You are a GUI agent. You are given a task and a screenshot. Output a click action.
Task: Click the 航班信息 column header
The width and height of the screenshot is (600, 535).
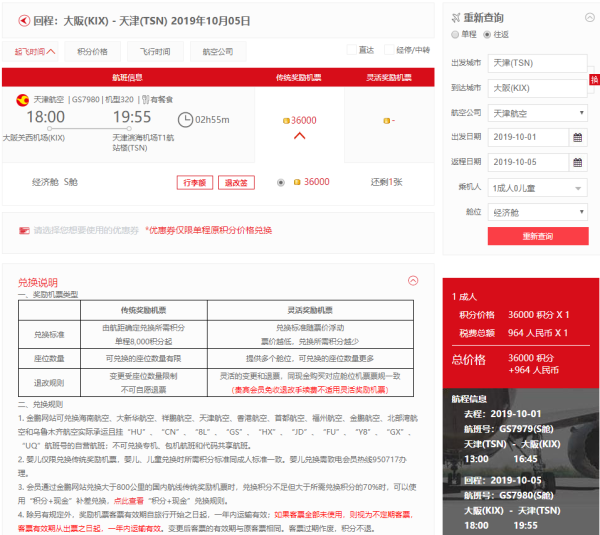coord(127,78)
